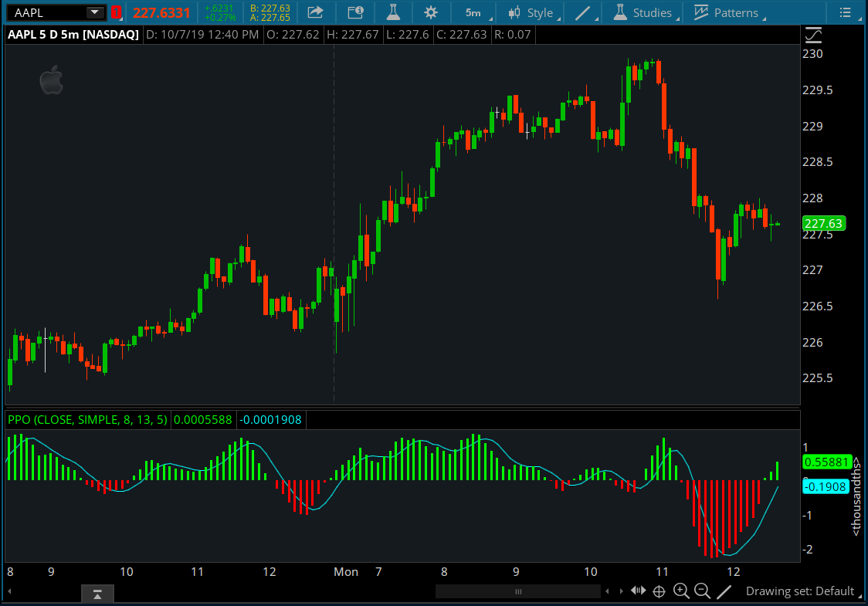Select the bottom trendline drawing tool
The height and width of the screenshot is (606, 868).
(724, 591)
